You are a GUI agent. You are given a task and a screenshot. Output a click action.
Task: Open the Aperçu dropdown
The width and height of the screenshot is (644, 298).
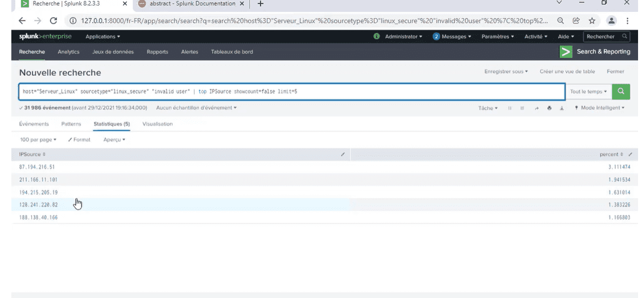point(114,140)
